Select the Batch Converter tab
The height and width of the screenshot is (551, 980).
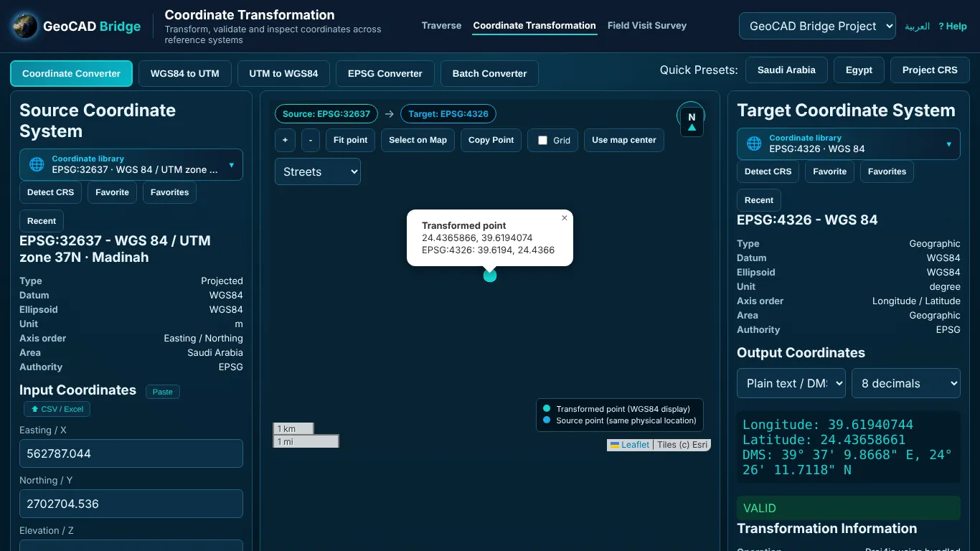click(489, 73)
